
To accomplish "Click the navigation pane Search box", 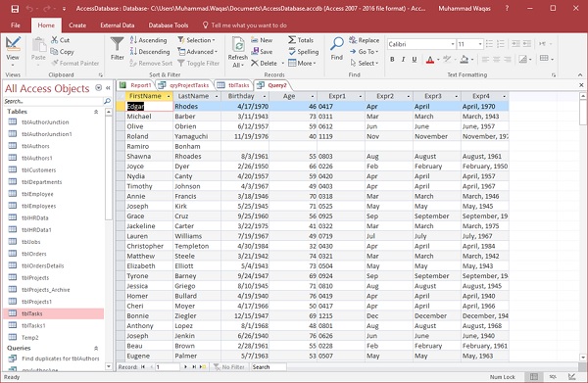I will [x=53, y=101].
